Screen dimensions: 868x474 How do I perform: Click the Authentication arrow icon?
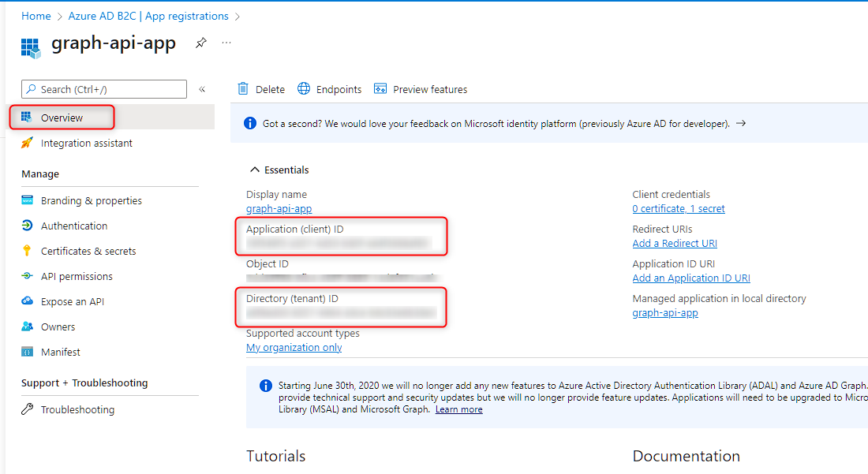pyautogui.click(x=27, y=225)
